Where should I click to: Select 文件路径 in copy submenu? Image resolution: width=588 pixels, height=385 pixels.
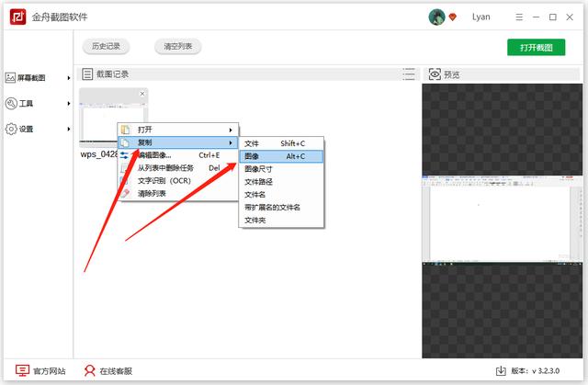pos(259,182)
